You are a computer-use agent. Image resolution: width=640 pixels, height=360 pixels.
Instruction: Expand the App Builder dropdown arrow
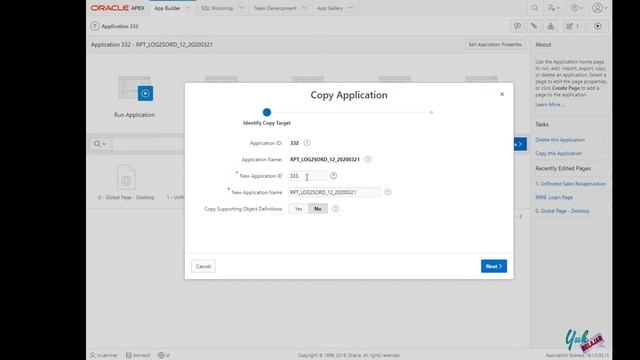click(x=188, y=8)
